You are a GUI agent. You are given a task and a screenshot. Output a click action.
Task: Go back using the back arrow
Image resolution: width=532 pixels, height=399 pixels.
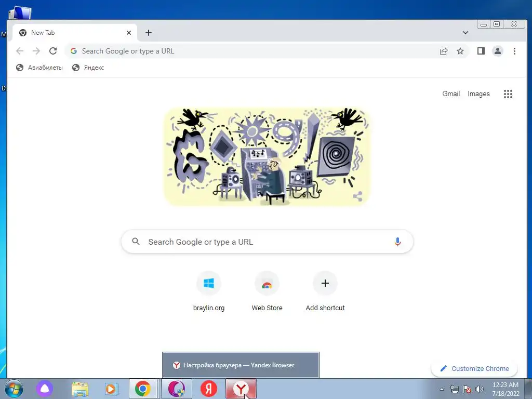[x=20, y=51]
